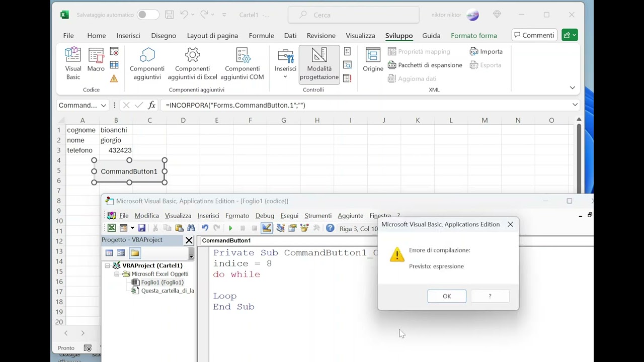Click the Cerca search box

354,15
